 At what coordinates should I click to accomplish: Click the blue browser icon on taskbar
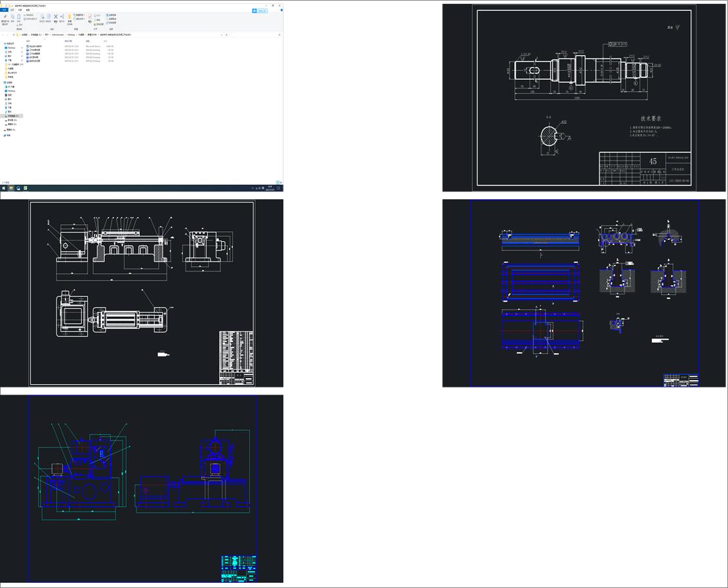(x=18, y=188)
